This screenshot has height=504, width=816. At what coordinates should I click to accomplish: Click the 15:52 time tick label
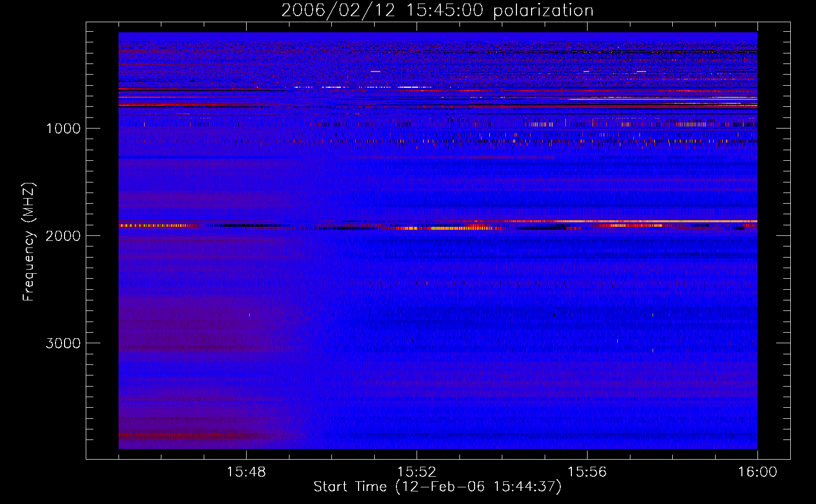[x=417, y=472]
